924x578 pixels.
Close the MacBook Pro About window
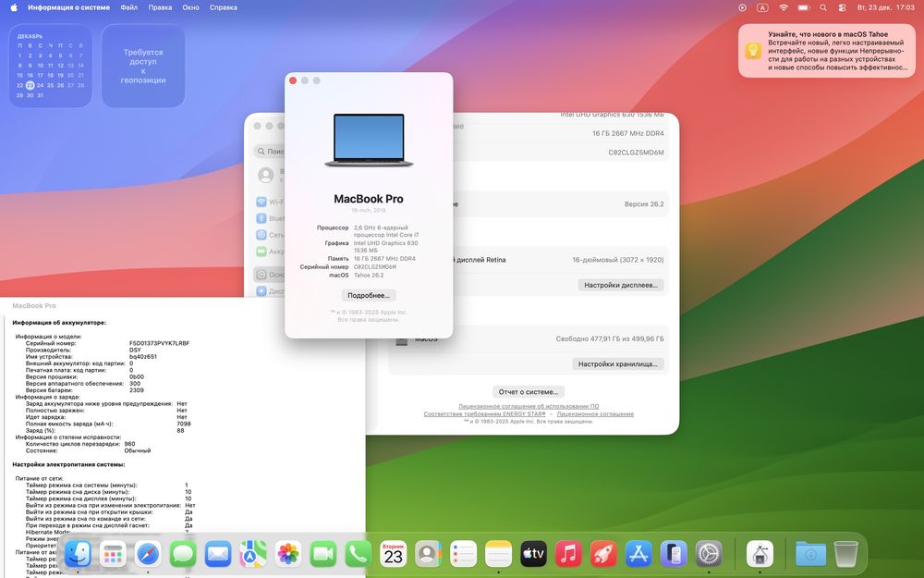point(293,80)
